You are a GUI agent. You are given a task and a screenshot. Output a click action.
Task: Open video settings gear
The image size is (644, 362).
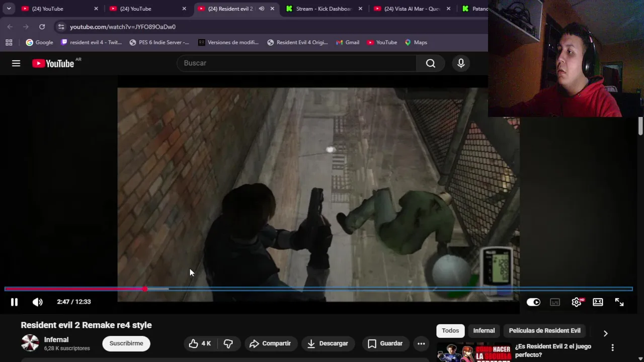[x=577, y=302]
